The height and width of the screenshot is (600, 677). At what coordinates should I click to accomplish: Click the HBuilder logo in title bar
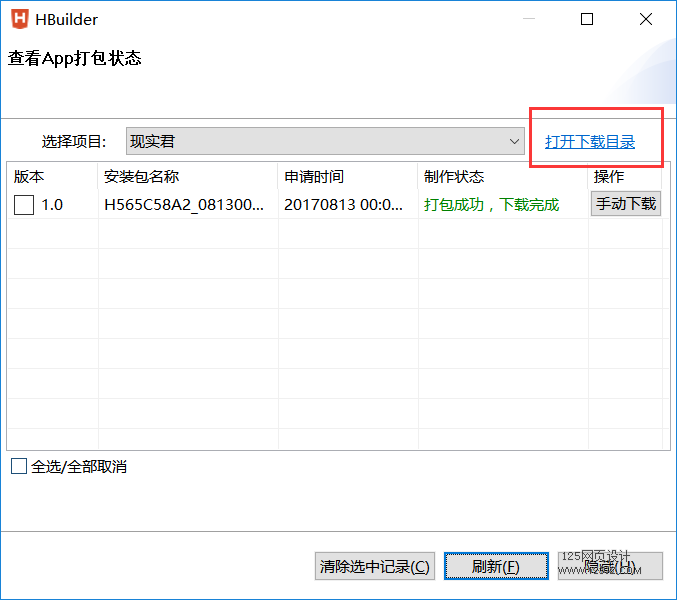20,19
